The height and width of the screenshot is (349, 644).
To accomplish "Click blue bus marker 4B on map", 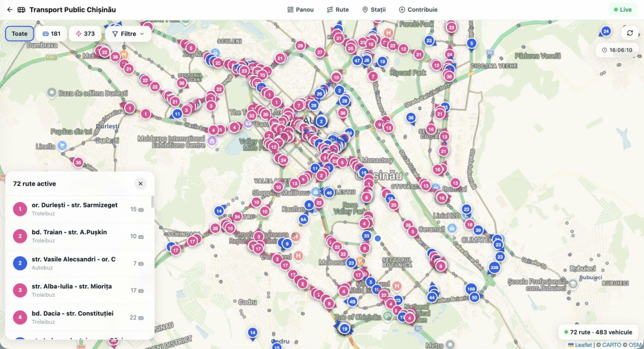I will pyautogui.click(x=352, y=301).
